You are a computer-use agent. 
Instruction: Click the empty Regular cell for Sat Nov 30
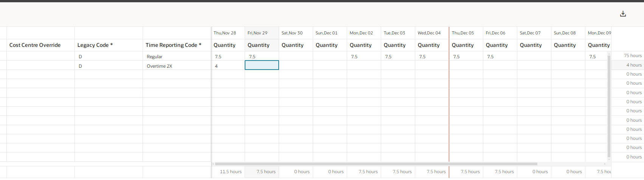[296, 56]
